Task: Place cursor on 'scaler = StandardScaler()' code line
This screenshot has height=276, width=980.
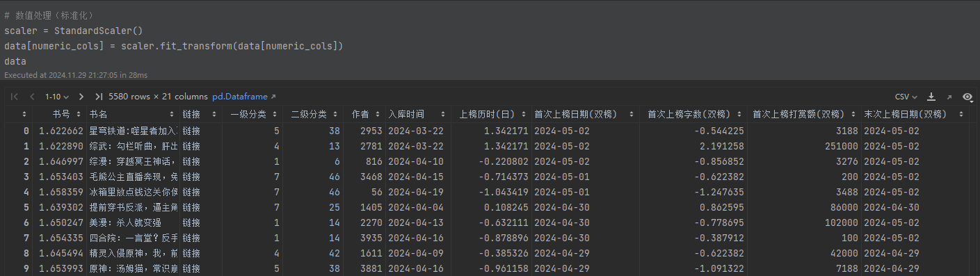Action: [73, 31]
